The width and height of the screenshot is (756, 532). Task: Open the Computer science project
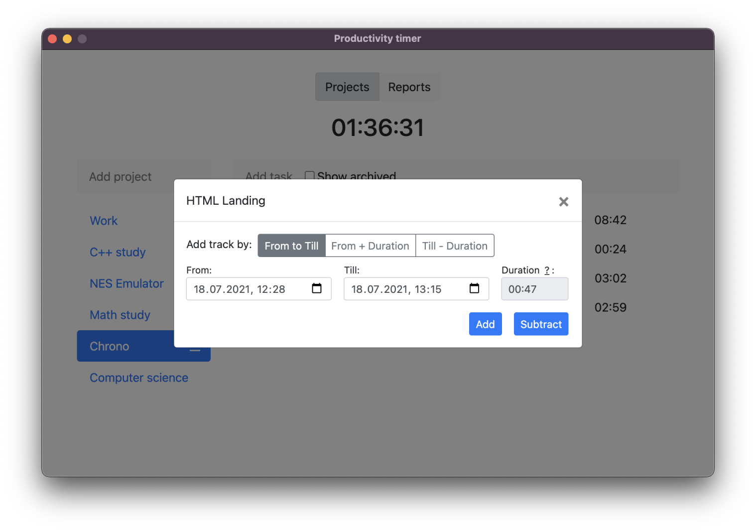click(139, 378)
